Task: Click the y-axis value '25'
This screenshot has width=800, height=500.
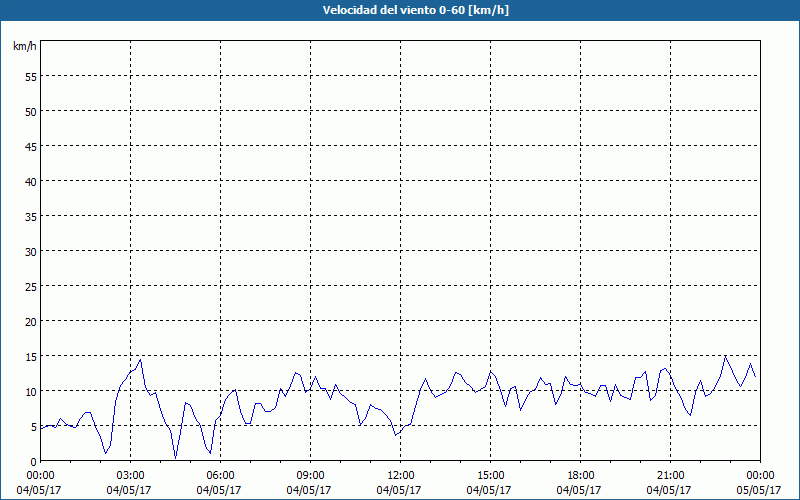Action: point(31,286)
